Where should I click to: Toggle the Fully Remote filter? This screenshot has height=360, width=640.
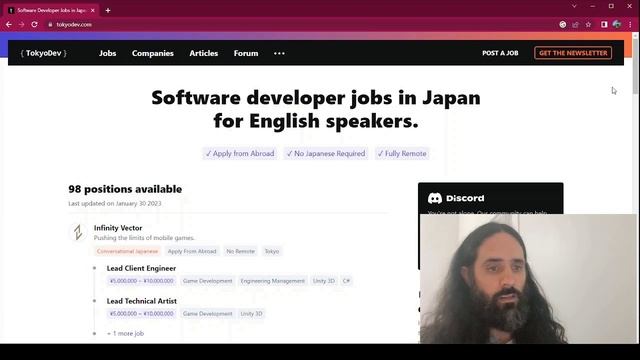(x=402, y=153)
